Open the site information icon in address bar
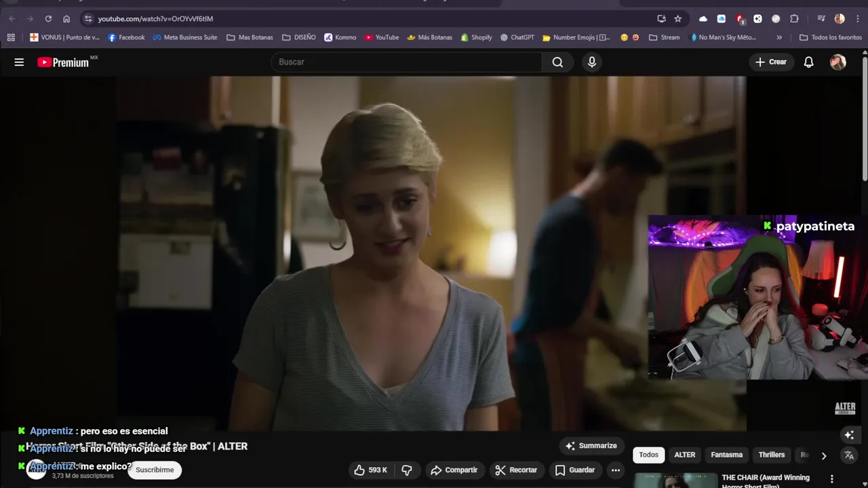This screenshot has width=868, height=488. tap(88, 18)
